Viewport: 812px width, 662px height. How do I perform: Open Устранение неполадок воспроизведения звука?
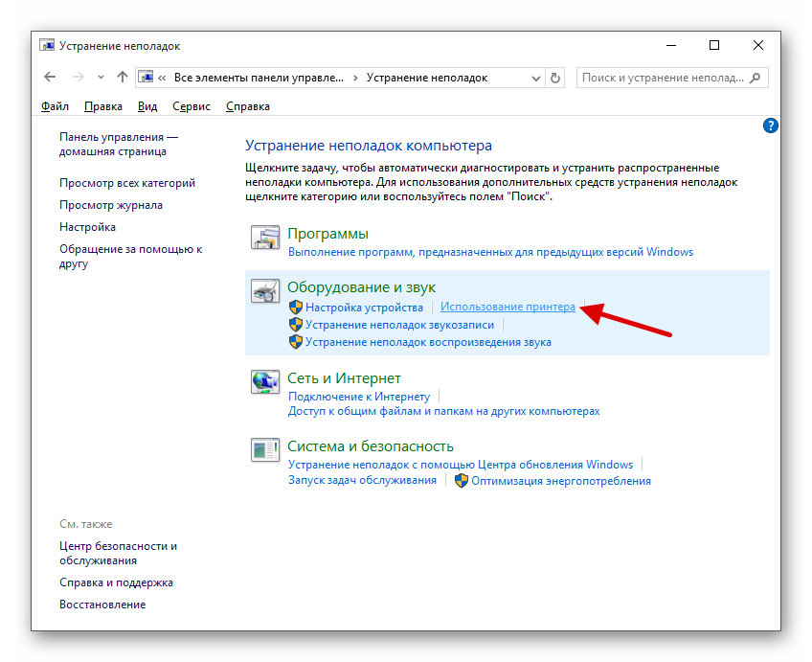(x=428, y=342)
